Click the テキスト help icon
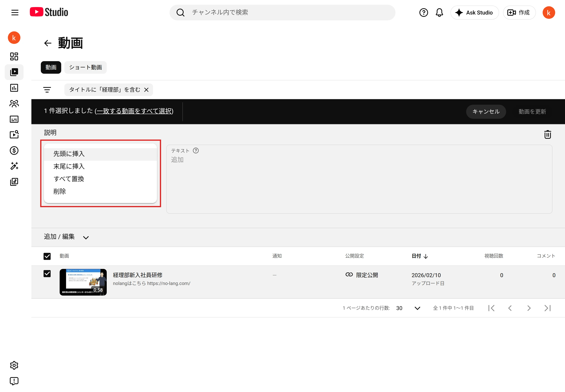Viewport: 565px width, 392px height. (196, 151)
